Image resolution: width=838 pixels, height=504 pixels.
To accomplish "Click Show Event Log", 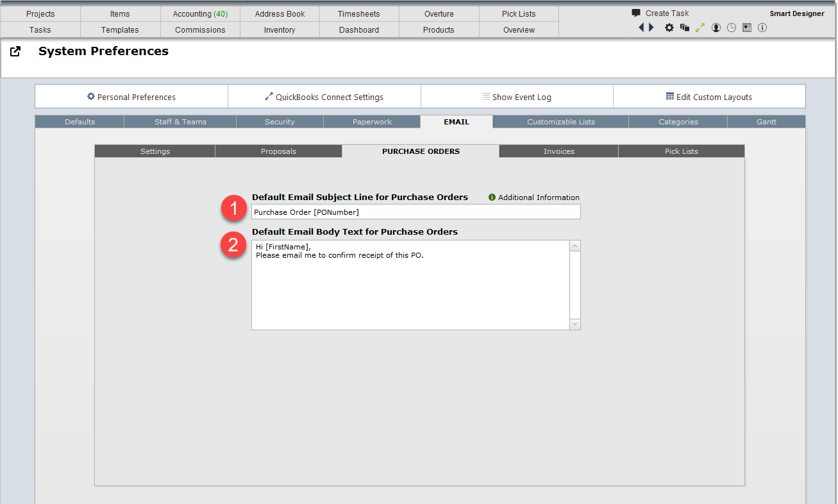I will point(517,97).
